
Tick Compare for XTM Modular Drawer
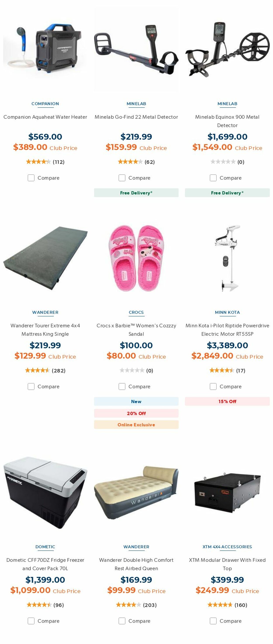click(213, 621)
